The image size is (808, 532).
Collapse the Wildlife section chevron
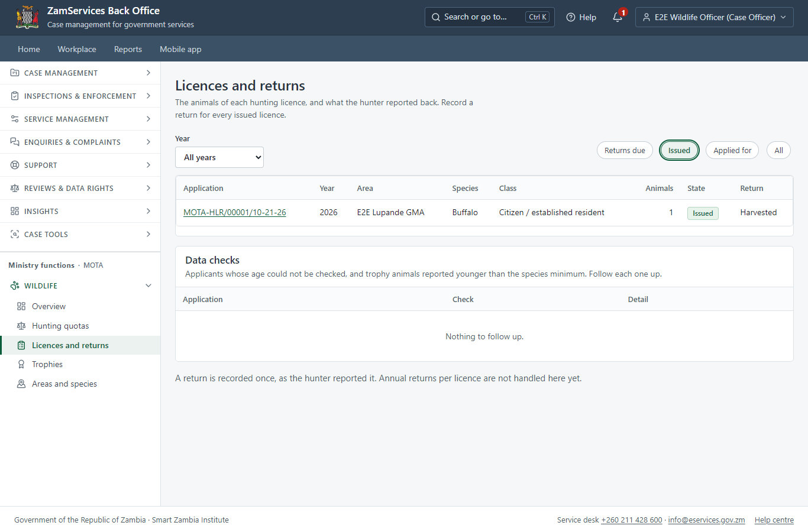click(148, 286)
